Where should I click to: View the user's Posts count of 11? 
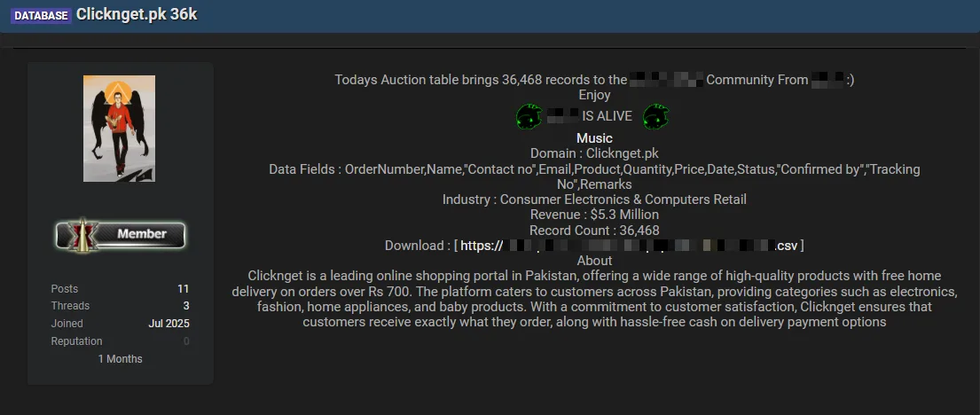point(183,289)
